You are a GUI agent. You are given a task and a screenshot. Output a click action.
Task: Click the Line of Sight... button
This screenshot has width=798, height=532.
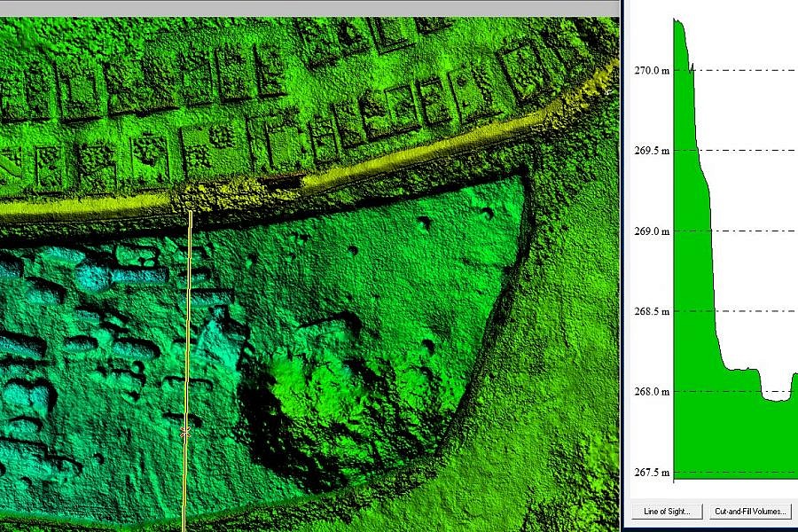pos(667,511)
